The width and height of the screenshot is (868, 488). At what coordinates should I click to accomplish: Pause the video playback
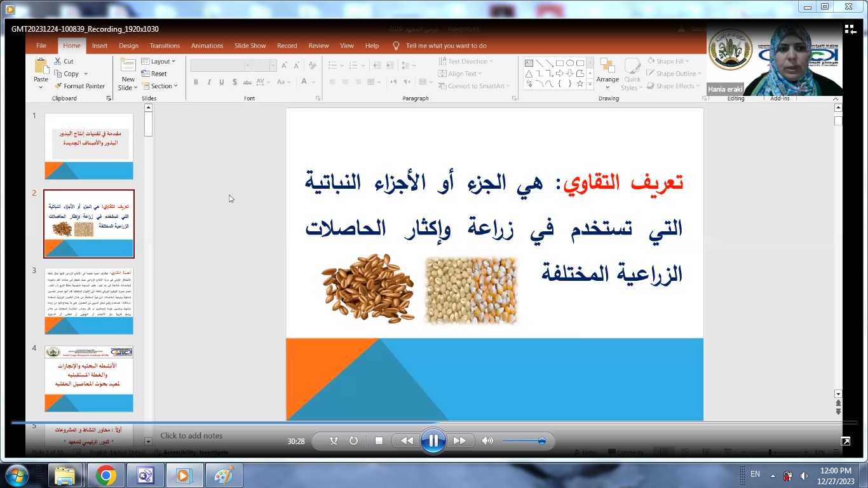click(x=433, y=440)
